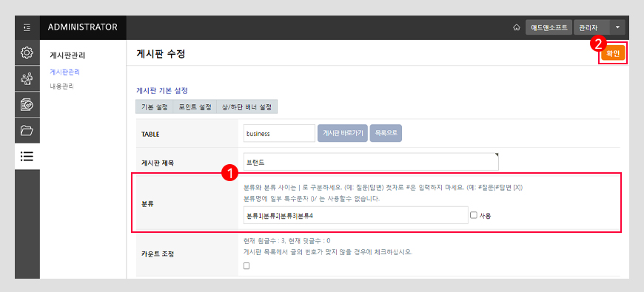Click the 게시판관리 heading in the side menu
644x292 pixels.
pos(67,55)
